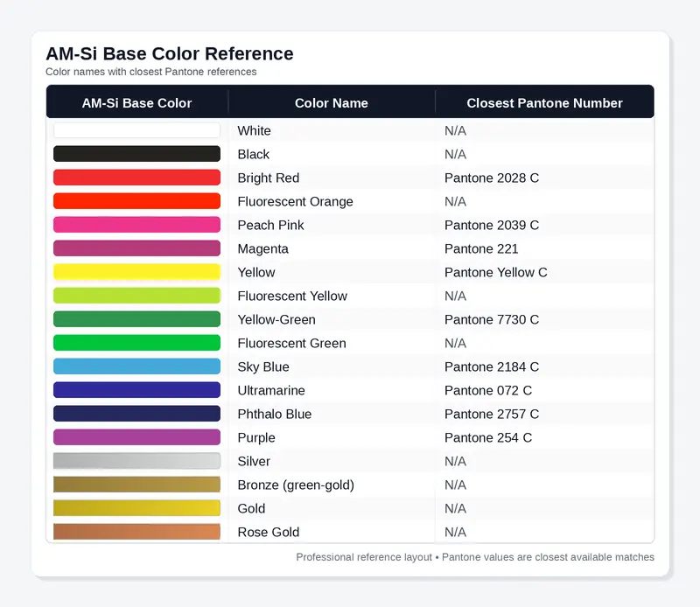Click N/A in the Fluorescent Green row

pyautogui.click(x=455, y=344)
